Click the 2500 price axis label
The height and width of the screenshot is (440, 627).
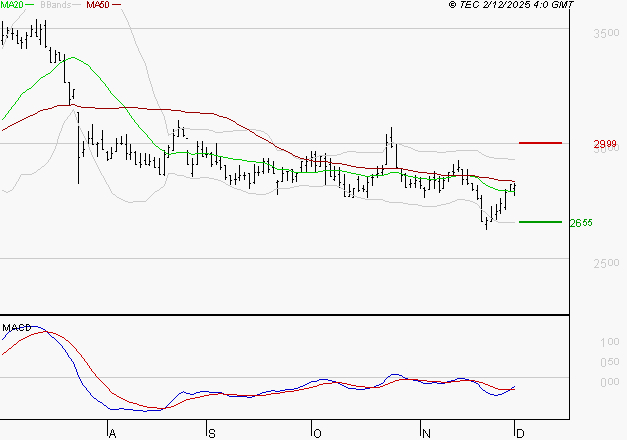(606, 263)
